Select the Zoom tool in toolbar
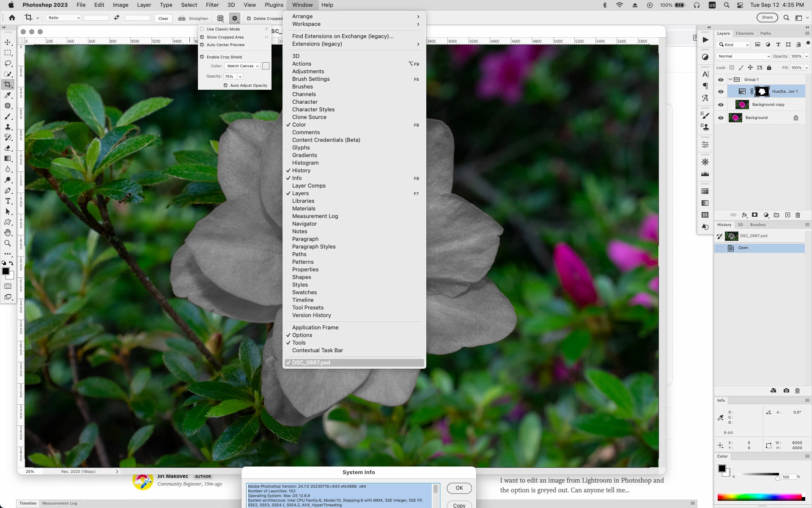This screenshot has height=508, width=812. pos(8,243)
